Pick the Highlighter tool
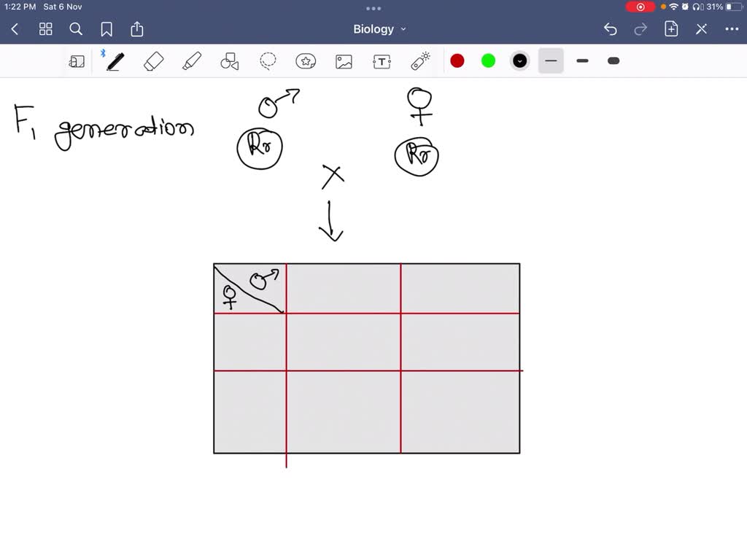Viewport: 747px width, 560px height. (x=191, y=61)
